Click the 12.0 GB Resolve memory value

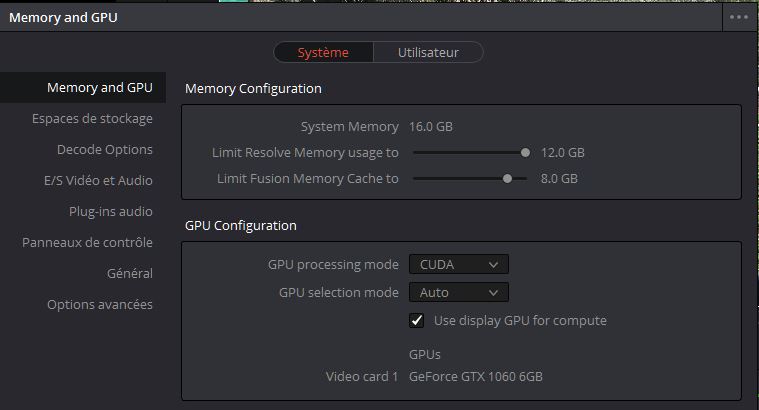tap(562, 153)
